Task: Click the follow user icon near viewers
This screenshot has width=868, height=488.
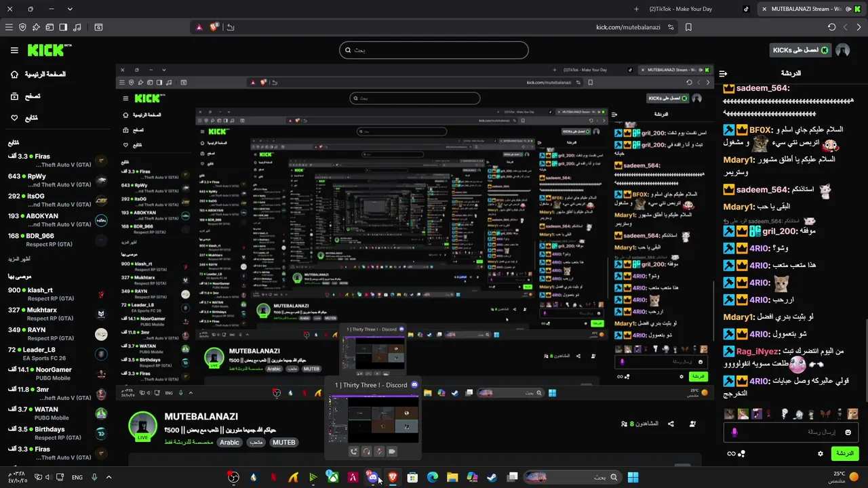Action: [x=692, y=424]
